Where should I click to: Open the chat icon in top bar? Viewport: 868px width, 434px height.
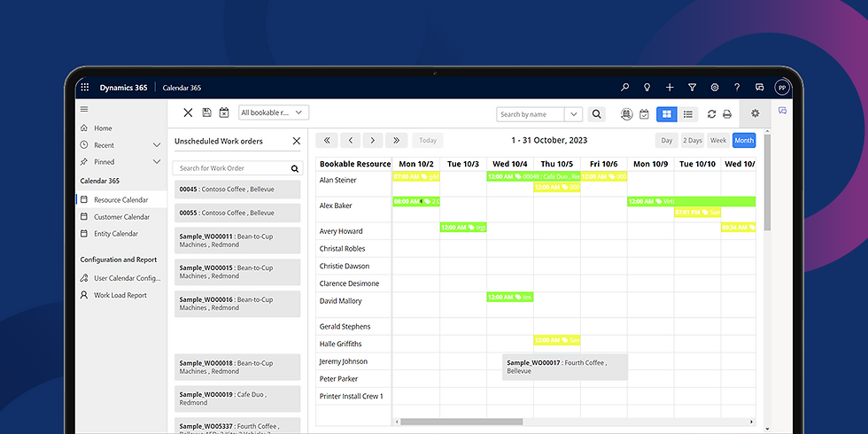coord(760,88)
